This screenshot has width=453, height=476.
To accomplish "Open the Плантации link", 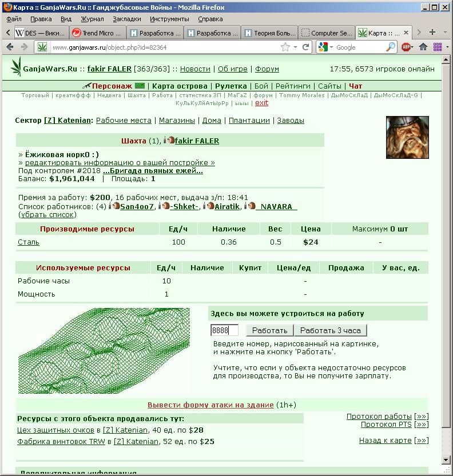I will [249, 120].
